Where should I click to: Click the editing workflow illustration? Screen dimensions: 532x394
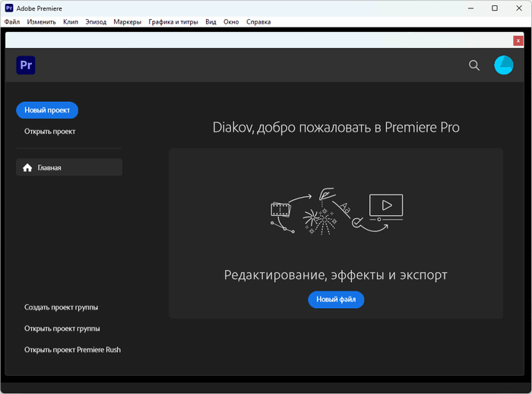[336, 208]
